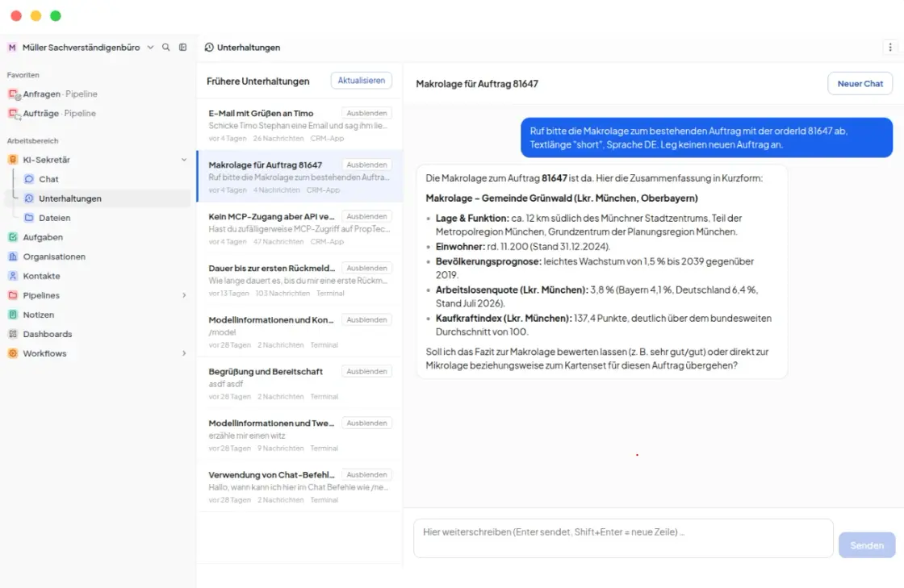The image size is (904, 588).
Task: Hide the 'Verwendung von Chat-Befehl...' conversation
Action: pyautogui.click(x=366, y=474)
